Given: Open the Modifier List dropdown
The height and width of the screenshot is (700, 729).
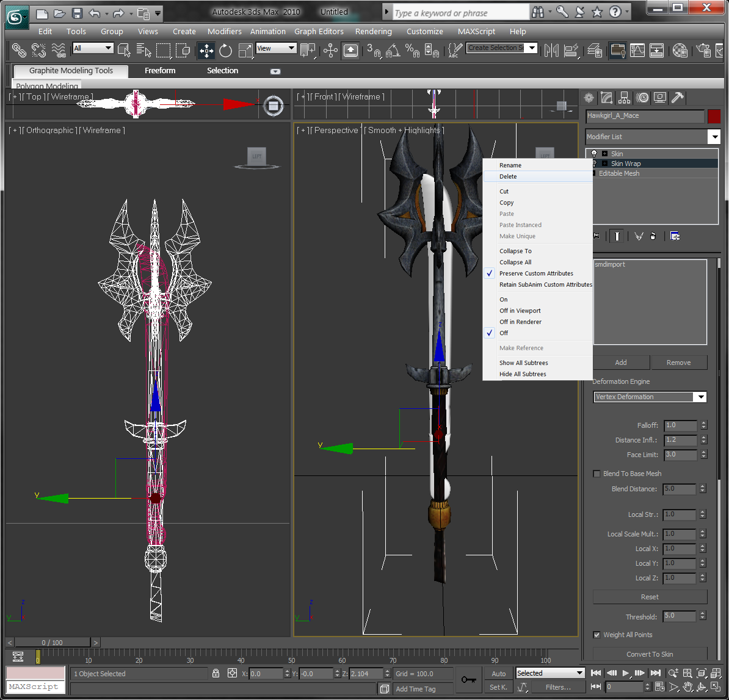Looking at the screenshot, I should click(714, 137).
